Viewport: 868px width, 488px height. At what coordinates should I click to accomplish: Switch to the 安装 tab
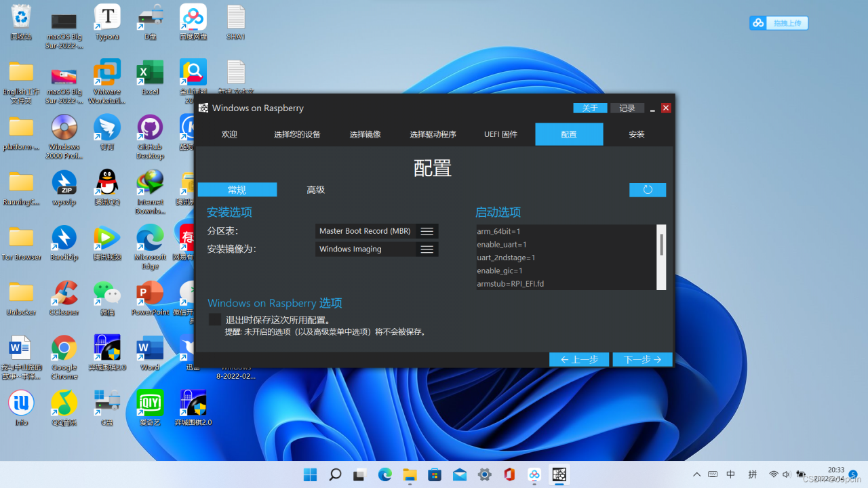[636, 134]
